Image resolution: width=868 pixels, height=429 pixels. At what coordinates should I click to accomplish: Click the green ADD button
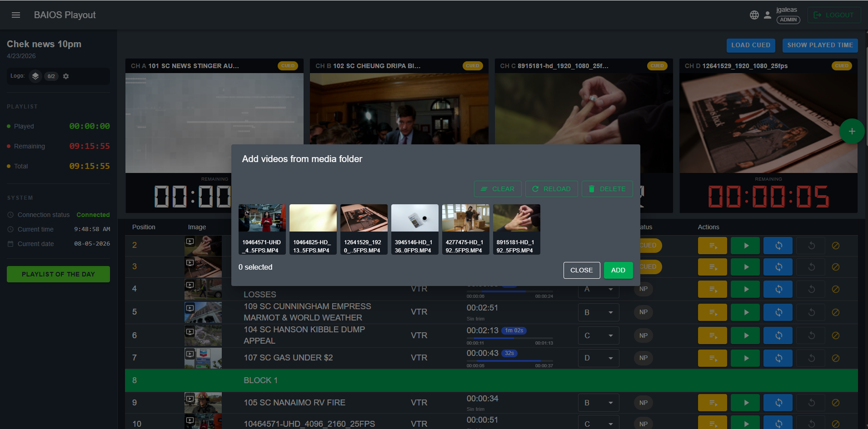pos(618,270)
